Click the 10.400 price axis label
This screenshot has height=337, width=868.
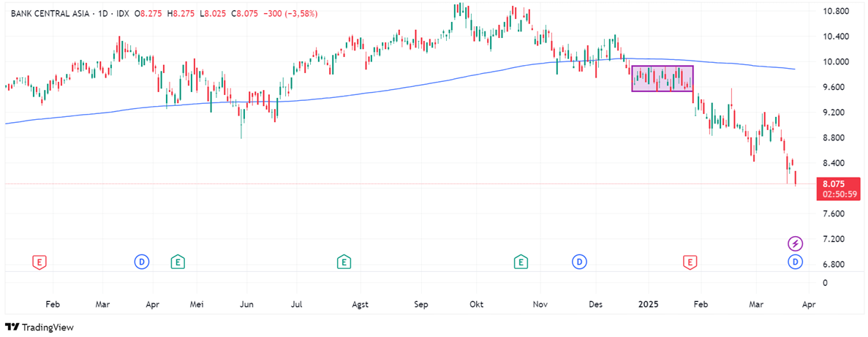click(x=837, y=37)
